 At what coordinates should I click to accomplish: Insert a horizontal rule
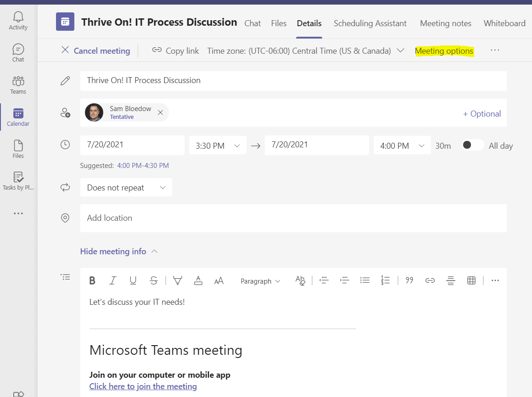pos(451,280)
